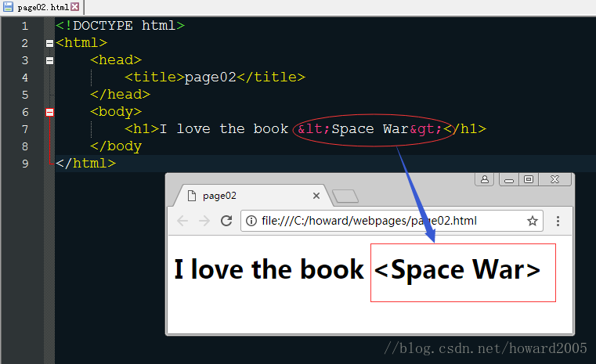
Task: Click line number 9 in the editor gutter
Action: (25, 164)
